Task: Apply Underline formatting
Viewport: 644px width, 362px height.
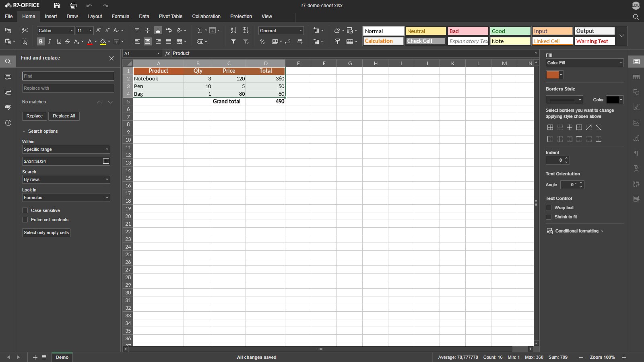Action: coord(59,41)
